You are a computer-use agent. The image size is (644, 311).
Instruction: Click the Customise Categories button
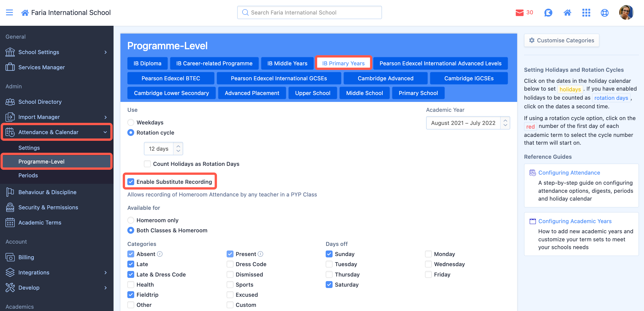561,40
